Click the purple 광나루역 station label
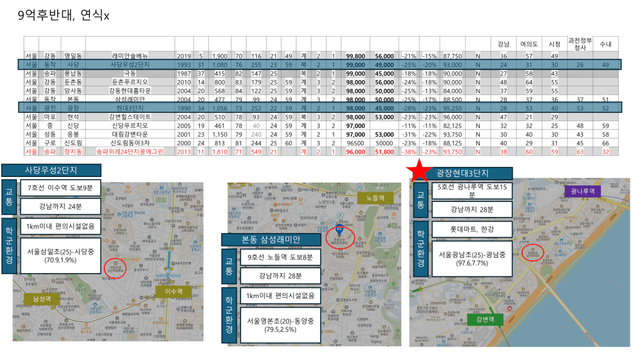This screenshot has width=644, height=362. point(583,191)
